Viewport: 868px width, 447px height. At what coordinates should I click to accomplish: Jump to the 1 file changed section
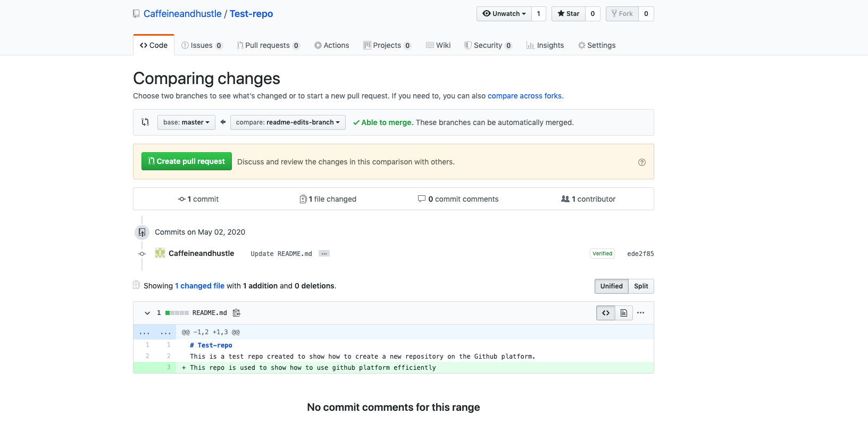328,199
